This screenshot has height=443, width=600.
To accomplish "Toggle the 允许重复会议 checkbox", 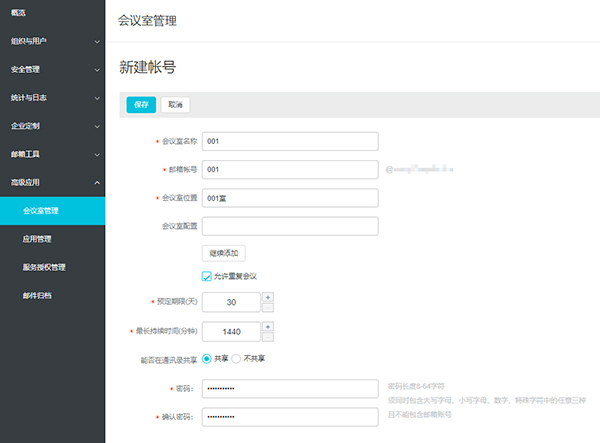I will pyautogui.click(x=207, y=276).
